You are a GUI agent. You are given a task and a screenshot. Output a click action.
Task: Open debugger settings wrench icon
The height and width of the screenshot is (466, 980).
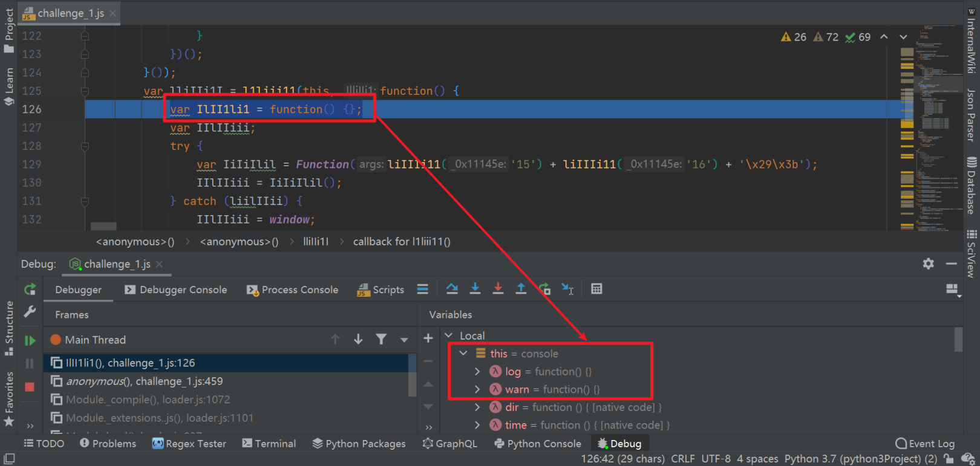click(x=30, y=312)
